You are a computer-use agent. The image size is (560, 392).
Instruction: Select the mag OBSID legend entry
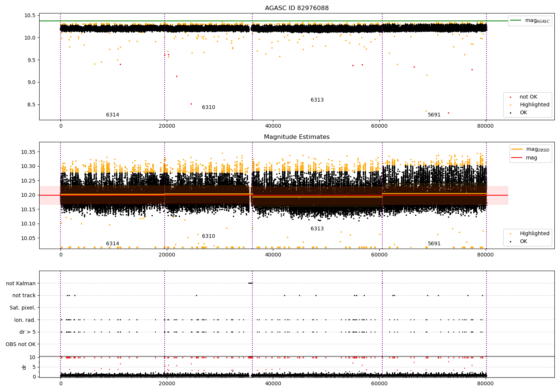pyautogui.click(x=530, y=149)
